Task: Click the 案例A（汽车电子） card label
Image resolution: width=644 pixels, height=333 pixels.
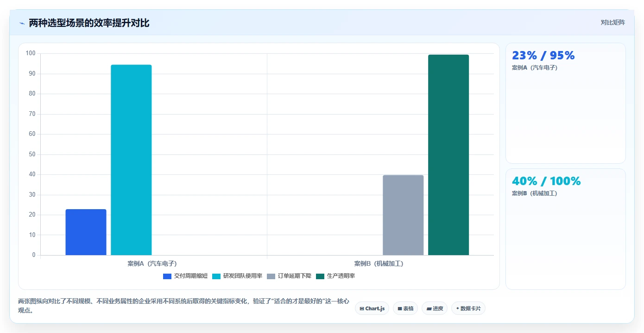Action: point(535,68)
